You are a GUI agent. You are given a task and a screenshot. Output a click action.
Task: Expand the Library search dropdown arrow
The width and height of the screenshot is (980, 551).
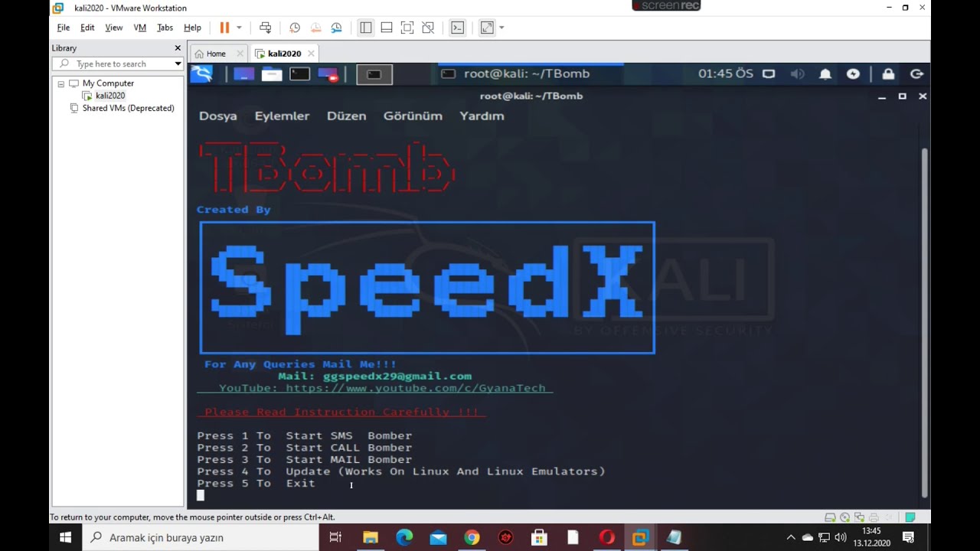tap(178, 64)
